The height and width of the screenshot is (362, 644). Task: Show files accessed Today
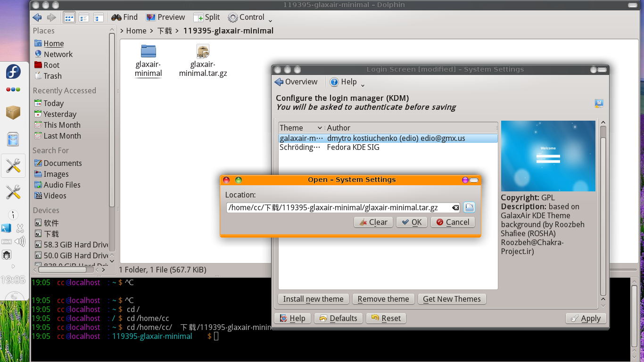(49, 103)
